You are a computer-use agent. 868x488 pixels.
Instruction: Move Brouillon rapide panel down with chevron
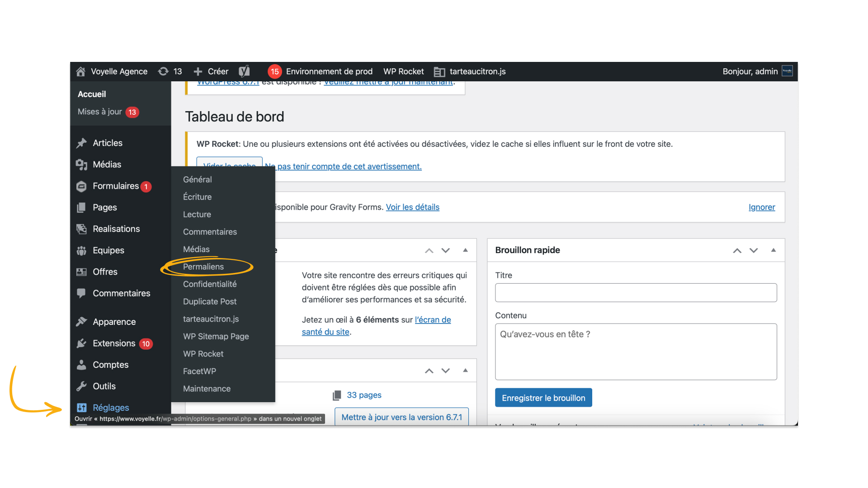coord(754,250)
